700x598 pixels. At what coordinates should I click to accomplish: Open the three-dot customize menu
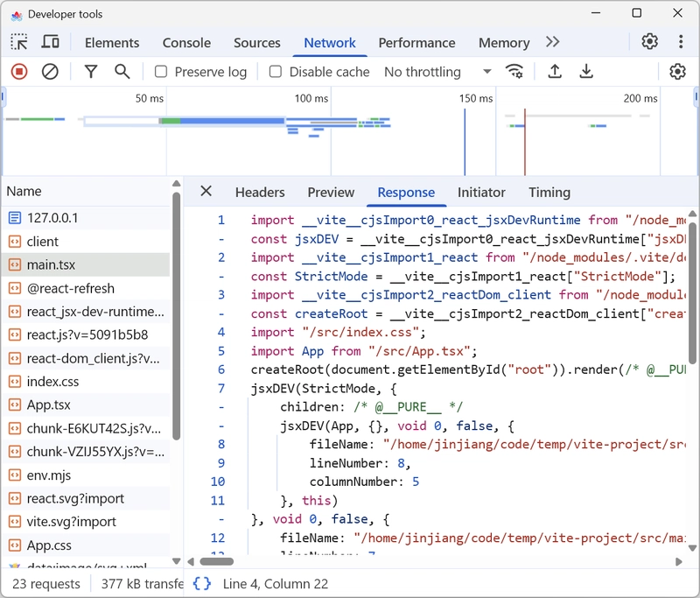coord(681,41)
